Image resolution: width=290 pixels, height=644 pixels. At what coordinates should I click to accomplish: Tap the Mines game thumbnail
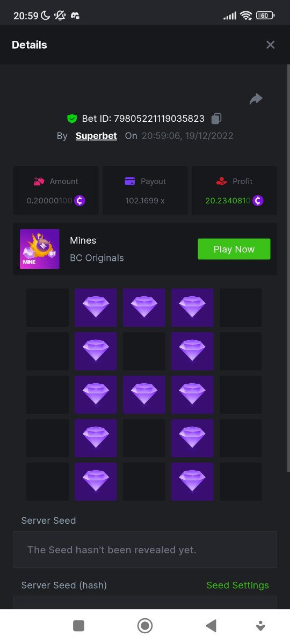point(40,249)
